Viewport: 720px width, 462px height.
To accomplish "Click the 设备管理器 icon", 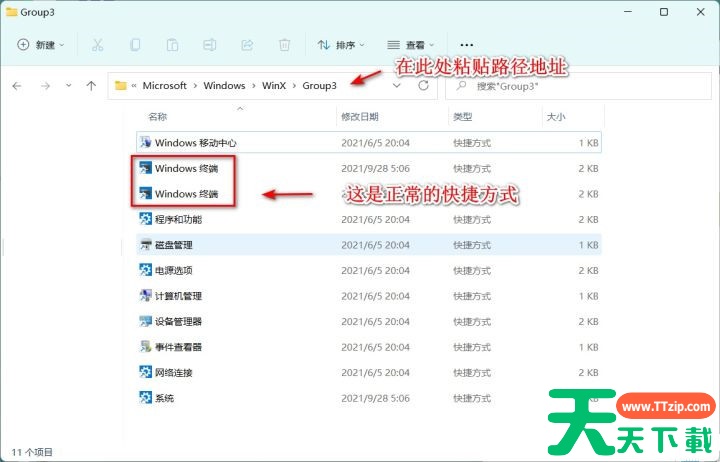I will [146, 321].
